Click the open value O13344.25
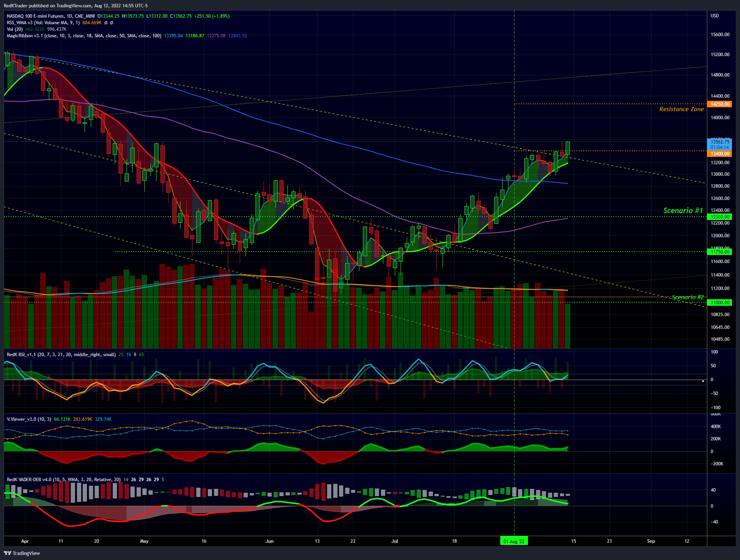This screenshot has height=560, width=740. (108, 16)
